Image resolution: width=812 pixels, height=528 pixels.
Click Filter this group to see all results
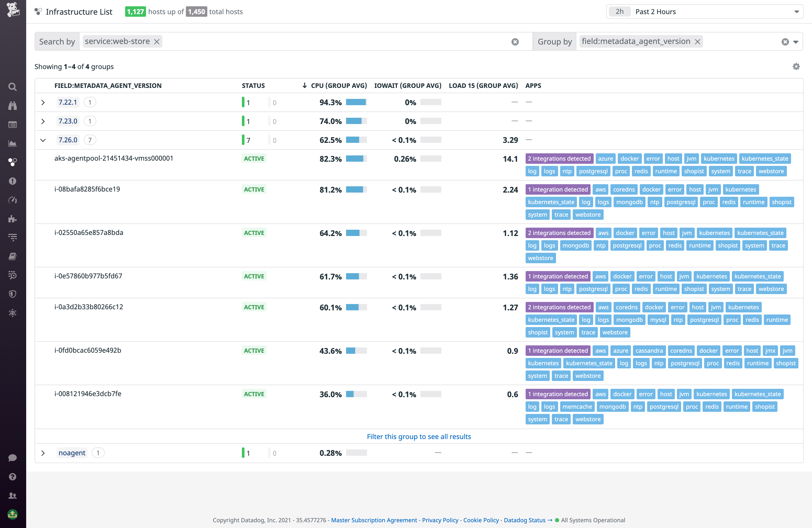[x=419, y=436]
